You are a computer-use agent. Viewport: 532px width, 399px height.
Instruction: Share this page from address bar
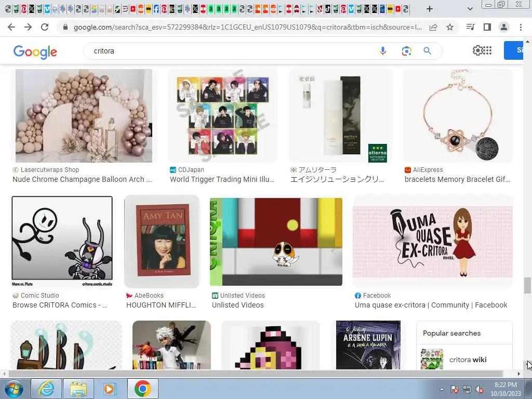pyautogui.click(x=433, y=27)
